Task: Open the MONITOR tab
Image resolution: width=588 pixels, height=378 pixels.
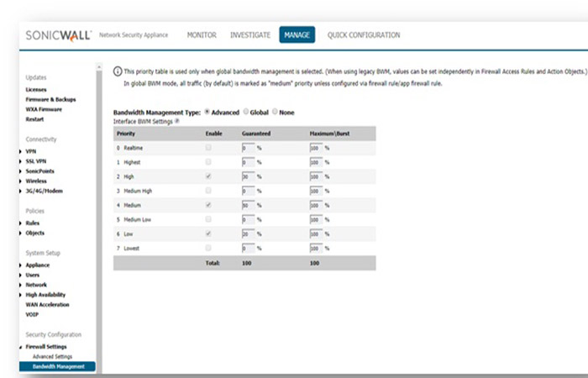Action: [x=202, y=35]
